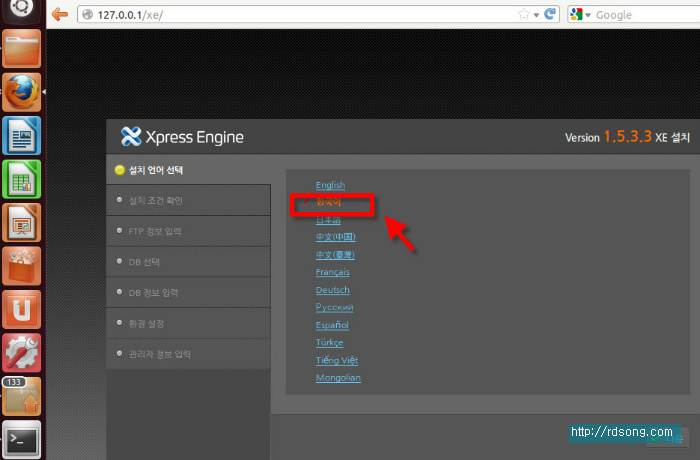This screenshot has width=700, height=460.
Task: Click Version 1.5.3.3 XE 설치 text
Action: (627, 137)
